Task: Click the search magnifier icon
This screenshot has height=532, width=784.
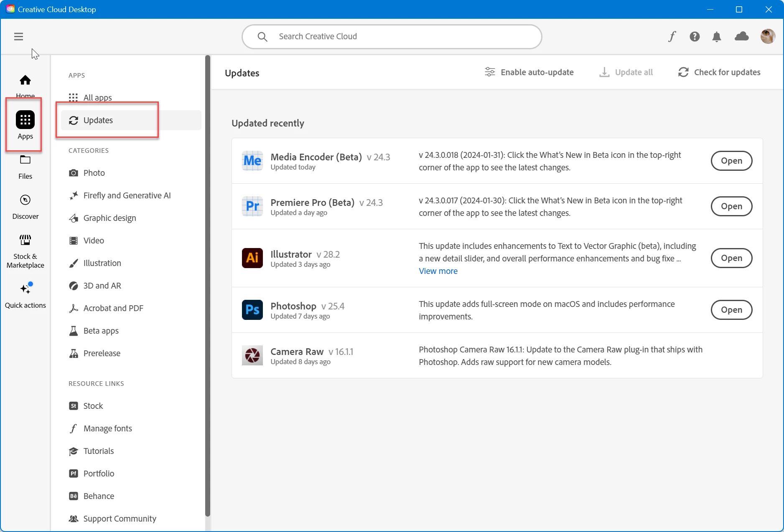Action: tap(262, 37)
